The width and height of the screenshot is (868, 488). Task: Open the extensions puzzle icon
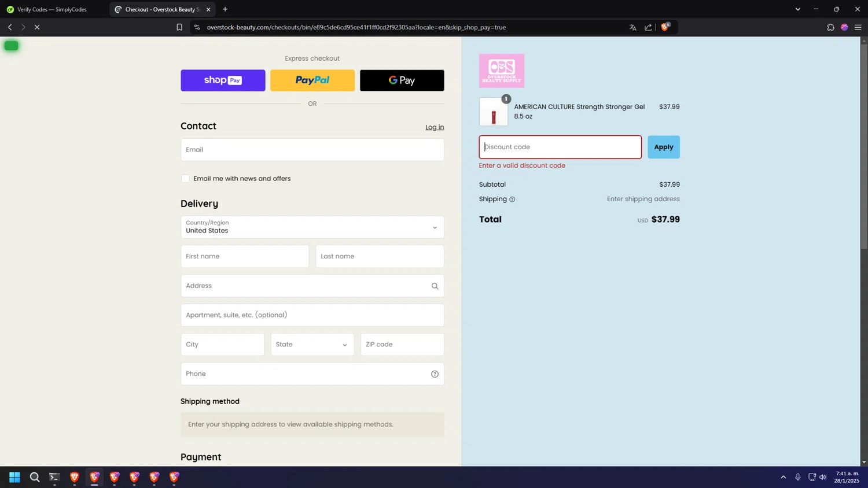pos(830,27)
